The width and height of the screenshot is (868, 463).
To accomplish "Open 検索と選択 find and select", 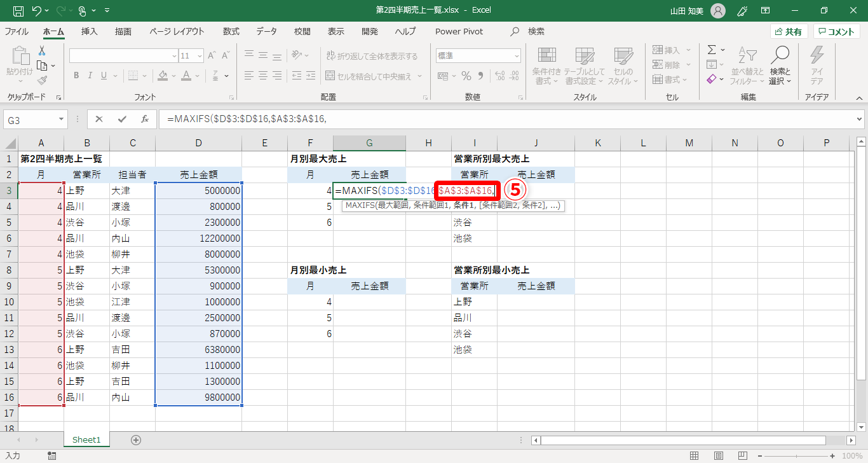I will pos(780,66).
